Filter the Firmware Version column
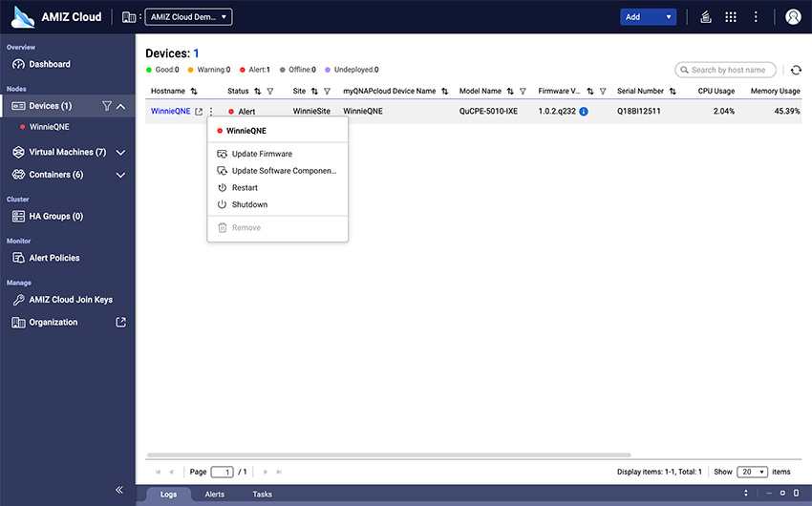Viewport: 812px width, 506px height. point(603,91)
